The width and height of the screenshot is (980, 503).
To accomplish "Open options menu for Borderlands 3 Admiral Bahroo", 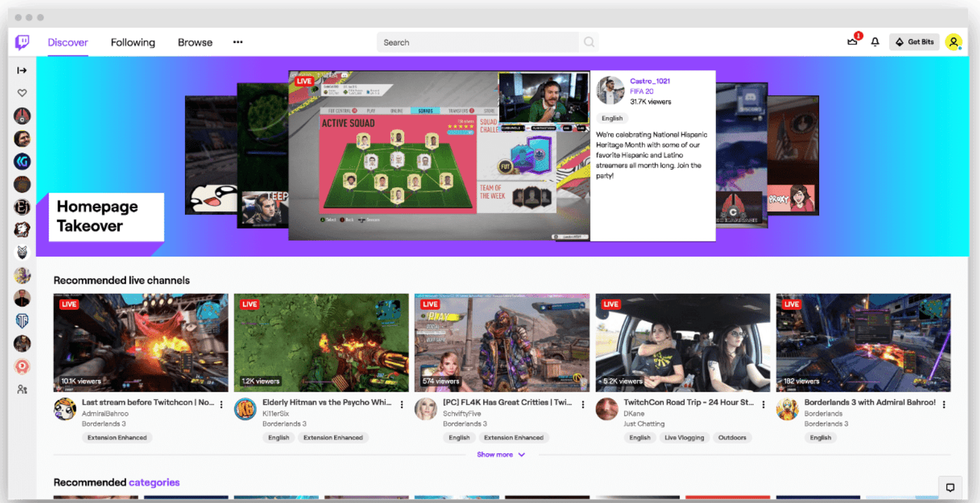I will point(944,404).
